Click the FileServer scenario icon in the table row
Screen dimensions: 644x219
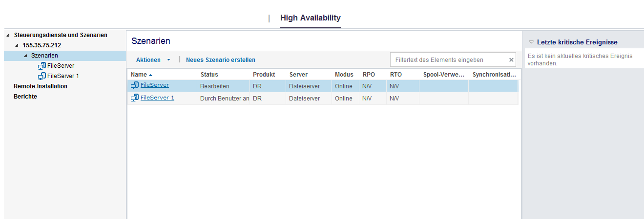click(x=135, y=85)
